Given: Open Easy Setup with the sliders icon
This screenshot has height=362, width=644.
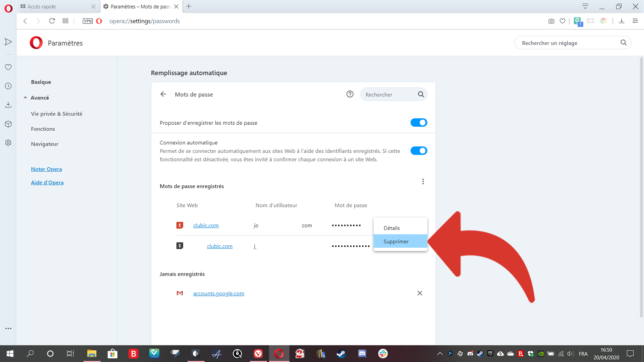Looking at the screenshot, I should (x=635, y=21).
